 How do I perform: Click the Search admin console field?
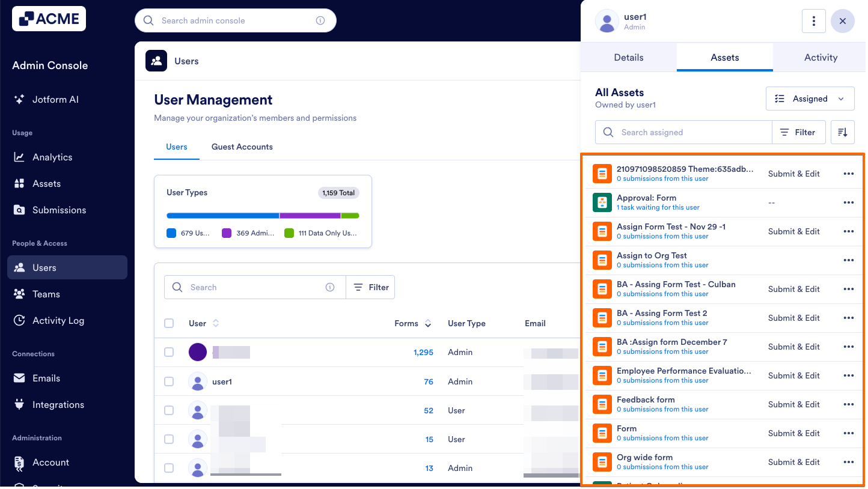[235, 20]
